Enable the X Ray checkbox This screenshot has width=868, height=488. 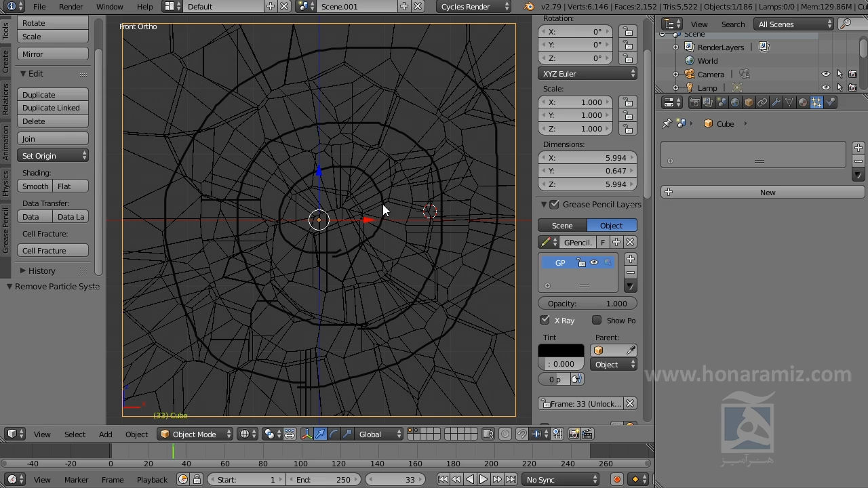tap(545, 320)
